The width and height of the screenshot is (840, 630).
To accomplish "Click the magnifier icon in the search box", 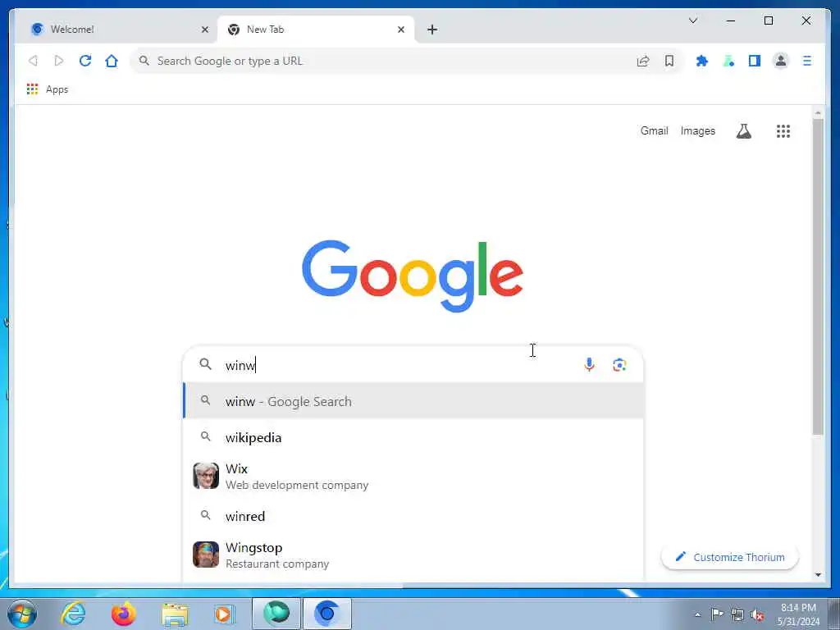I will pos(205,364).
